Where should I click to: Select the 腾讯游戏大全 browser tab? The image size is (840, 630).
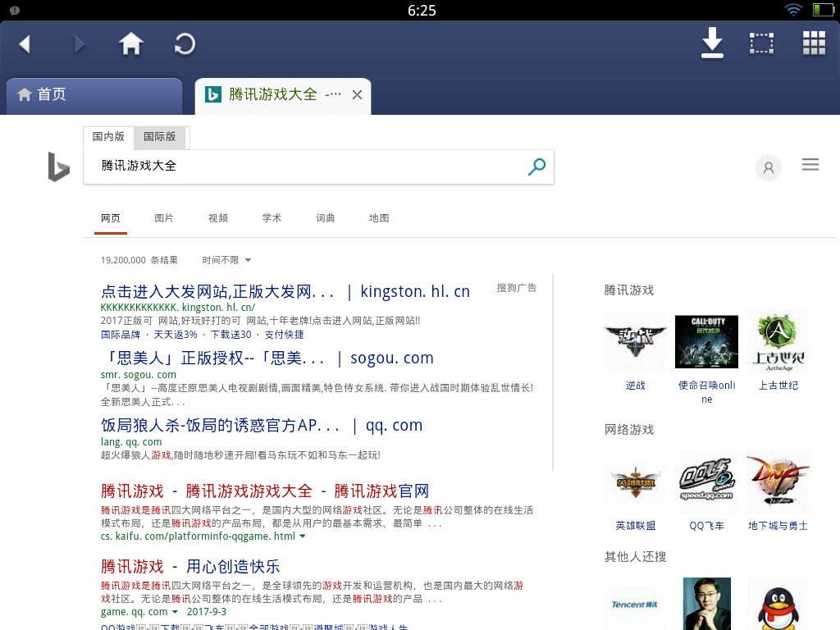click(283, 96)
